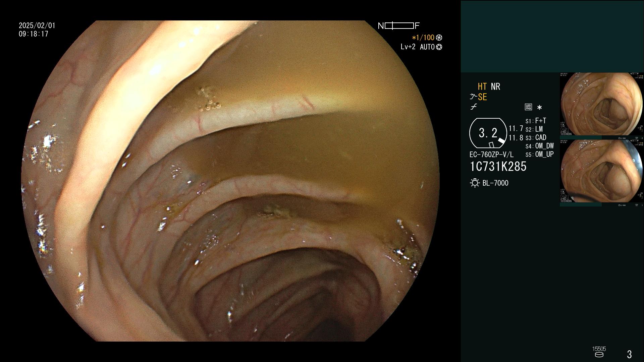Click the serial number 1C731K285
The image size is (644, 362).
coord(498,167)
